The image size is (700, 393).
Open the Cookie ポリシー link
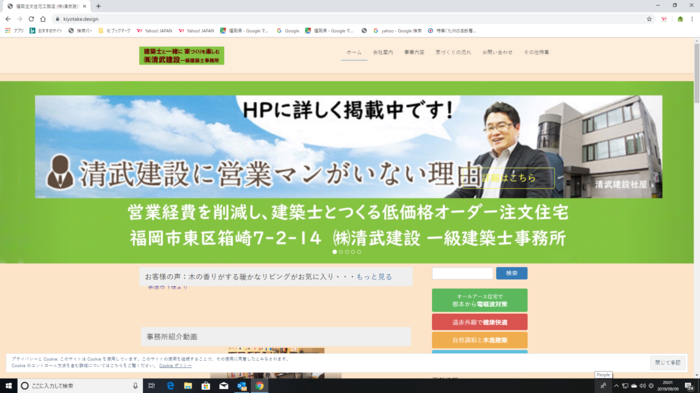[x=175, y=366]
